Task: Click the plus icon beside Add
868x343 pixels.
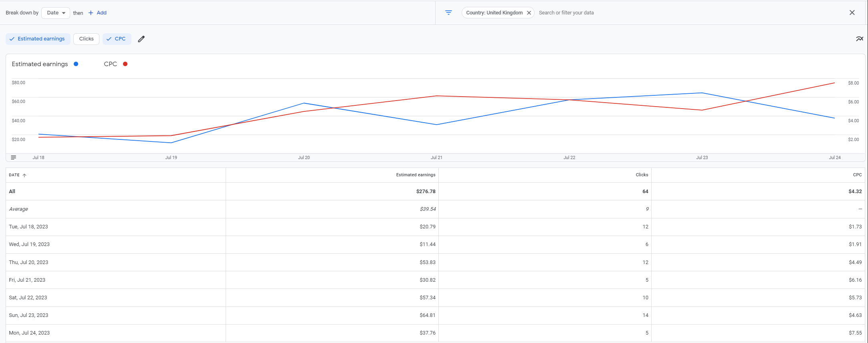Action: pyautogui.click(x=91, y=13)
